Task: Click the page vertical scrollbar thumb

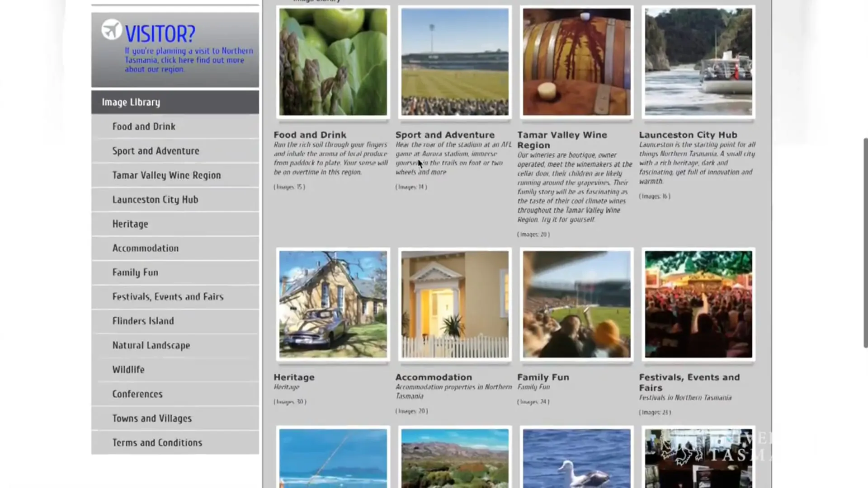Action: coord(865,243)
